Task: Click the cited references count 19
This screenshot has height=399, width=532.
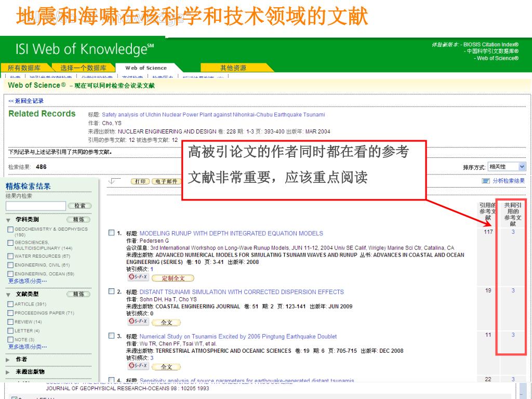Action: point(488,290)
